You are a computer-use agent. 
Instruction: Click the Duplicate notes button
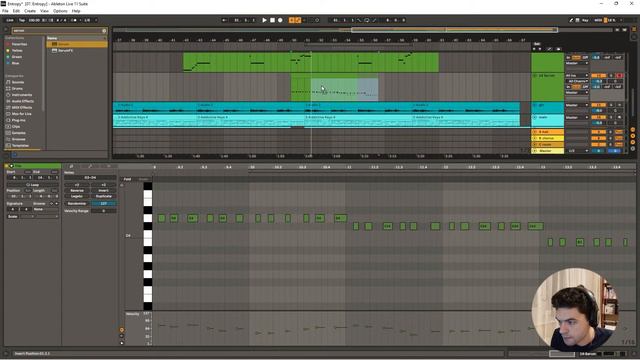click(x=103, y=196)
